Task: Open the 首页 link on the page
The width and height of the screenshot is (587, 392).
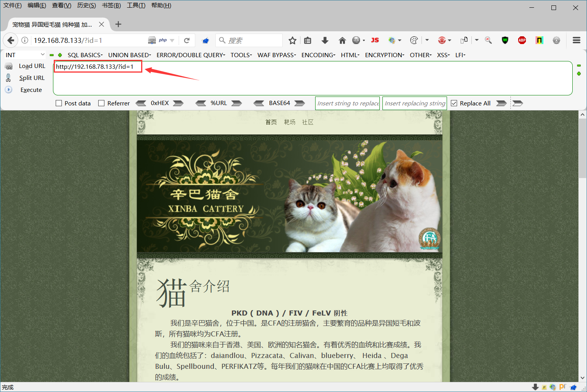Action: (x=271, y=122)
